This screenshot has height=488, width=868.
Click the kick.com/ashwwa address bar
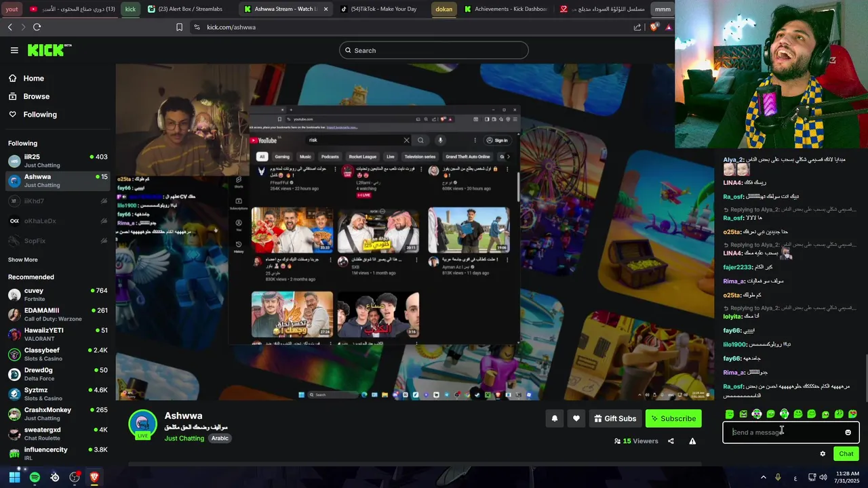pos(414,27)
